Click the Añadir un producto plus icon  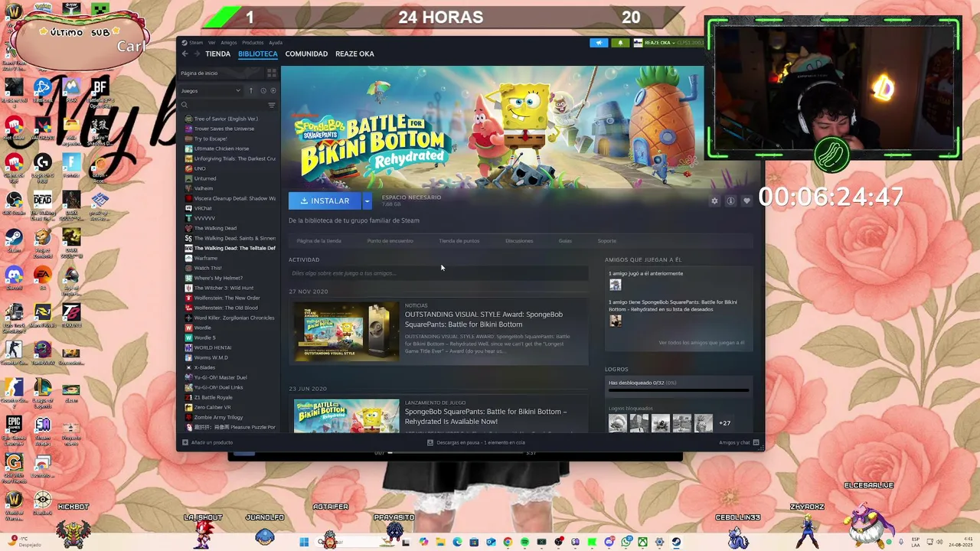click(x=185, y=442)
